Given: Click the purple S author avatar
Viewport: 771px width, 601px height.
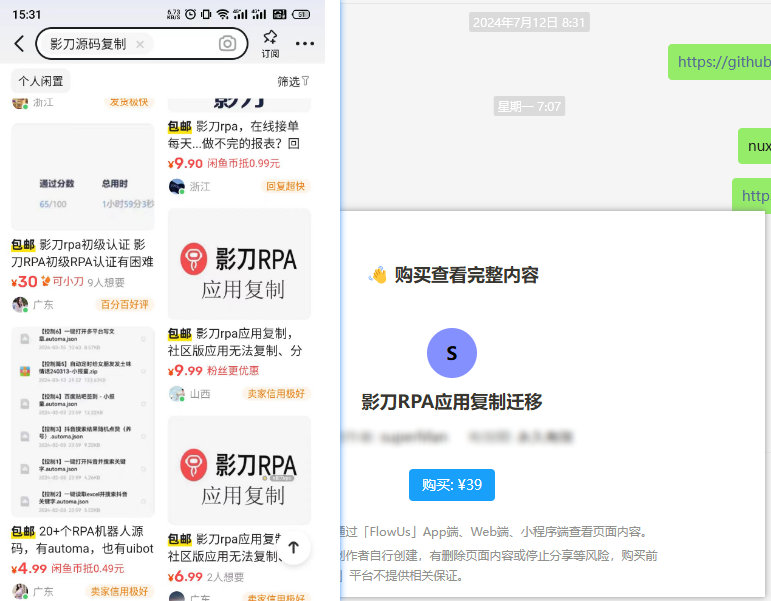Looking at the screenshot, I should click(452, 353).
